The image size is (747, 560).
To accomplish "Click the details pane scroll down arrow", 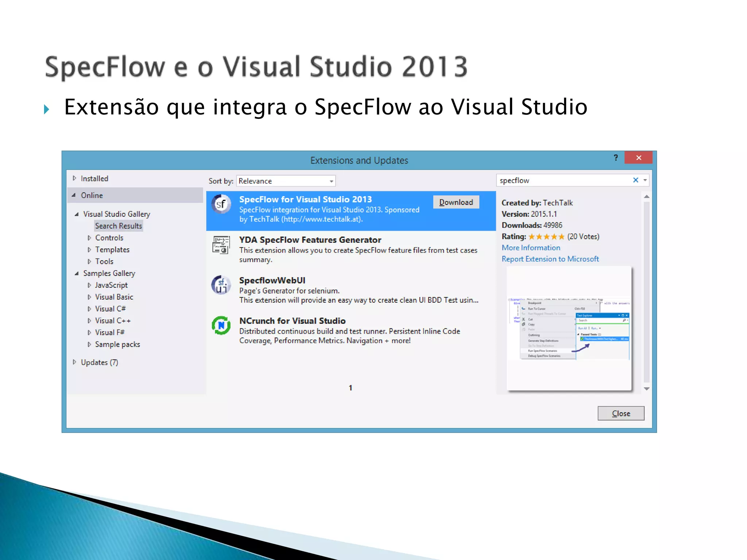I will click(x=646, y=389).
